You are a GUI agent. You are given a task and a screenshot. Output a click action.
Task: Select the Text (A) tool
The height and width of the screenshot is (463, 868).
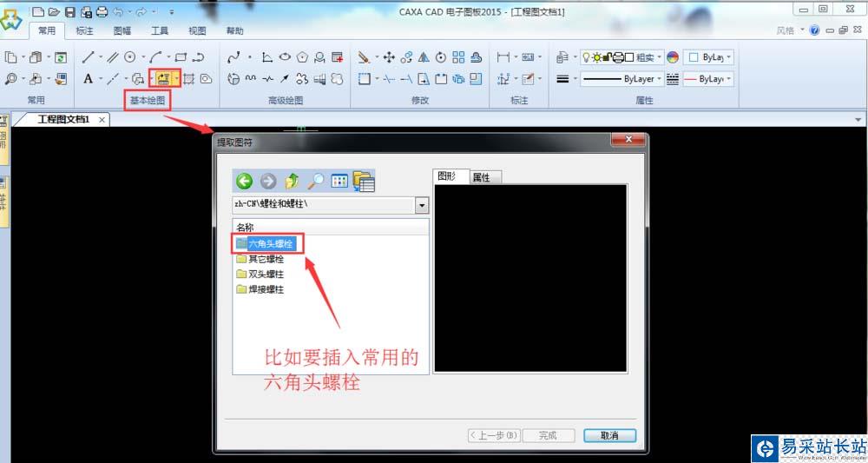tap(88, 79)
